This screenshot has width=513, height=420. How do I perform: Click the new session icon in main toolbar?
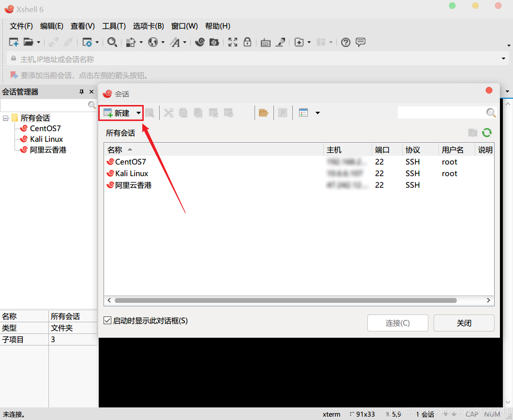[x=14, y=42]
